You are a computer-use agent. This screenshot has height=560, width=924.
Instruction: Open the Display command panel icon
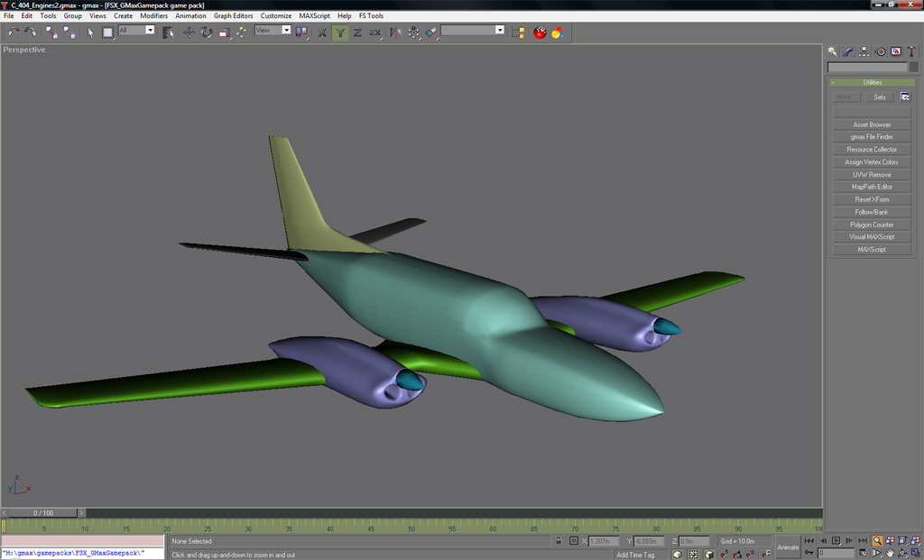pos(896,52)
